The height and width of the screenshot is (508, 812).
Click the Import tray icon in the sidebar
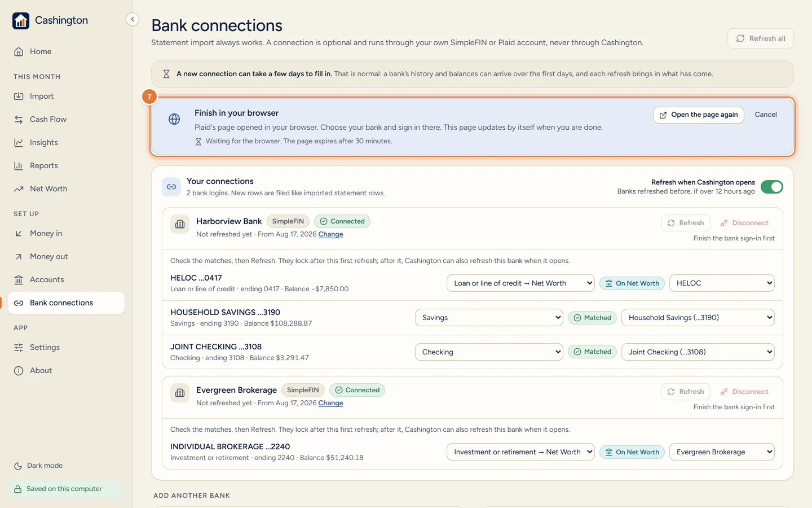[19, 97]
